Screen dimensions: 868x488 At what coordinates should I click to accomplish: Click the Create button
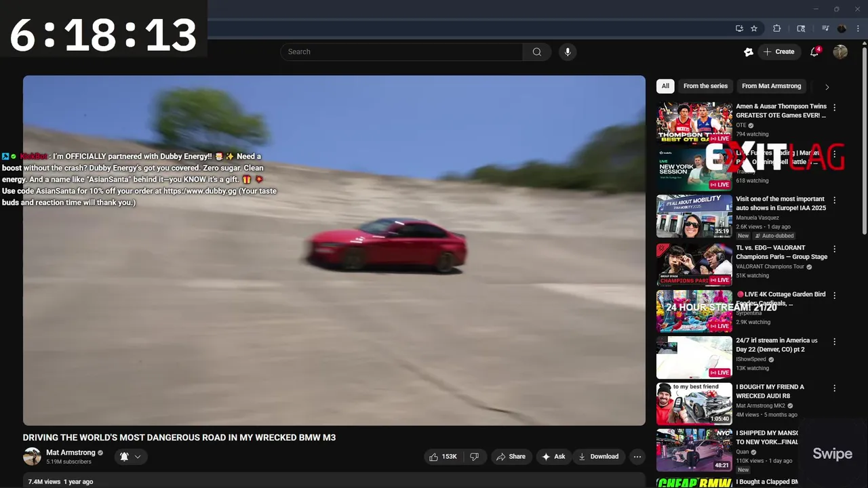pyautogui.click(x=778, y=52)
